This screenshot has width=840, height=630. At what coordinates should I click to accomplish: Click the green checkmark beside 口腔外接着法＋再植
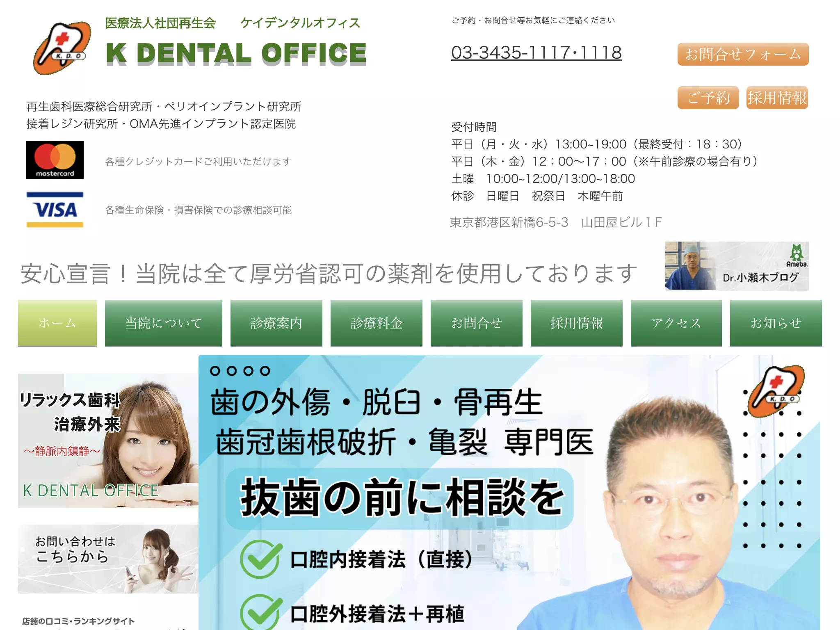pyautogui.click(x=261, y=613)
